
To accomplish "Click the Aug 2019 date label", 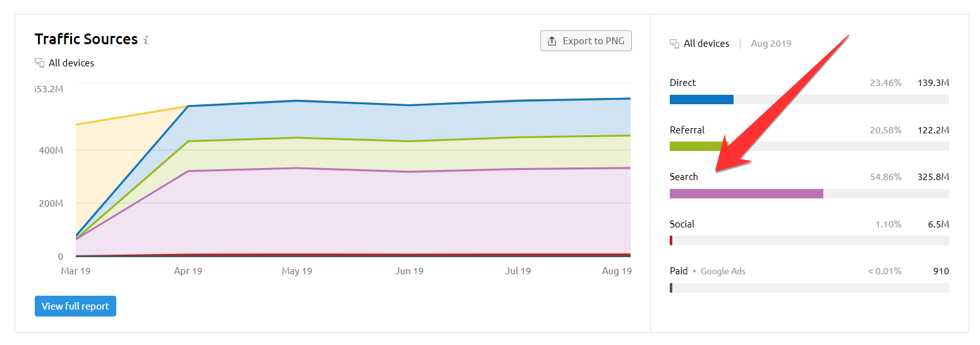I will (771, 44).
